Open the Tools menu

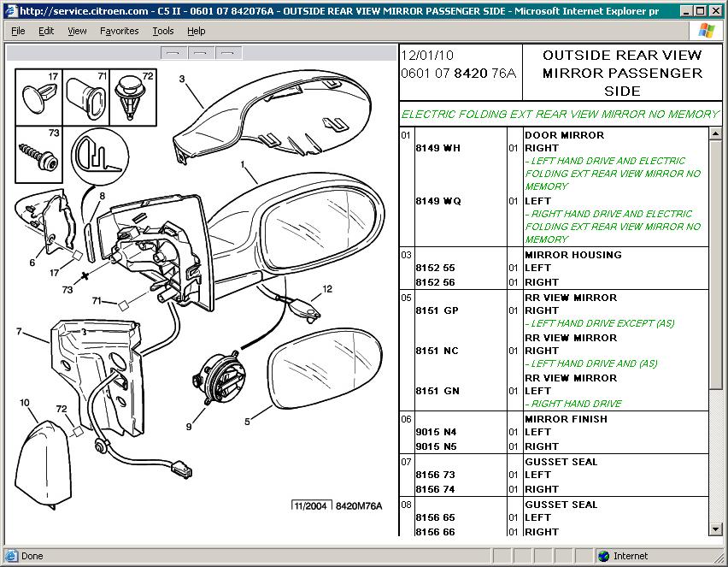pos(163,31)
